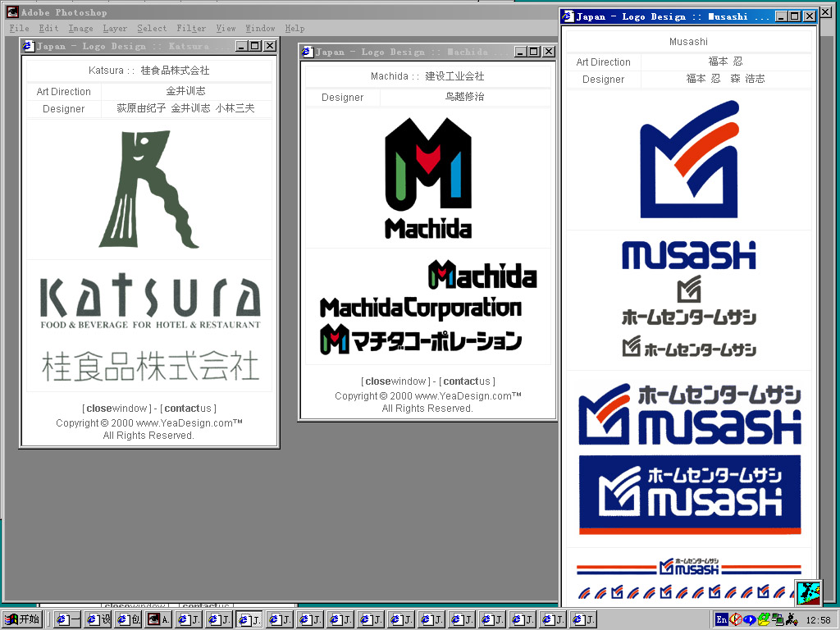Image resolution: width=840 pixels, height=630 pixels.
Task: Click the 12:58 clock in the system tray
Action: 818,620
